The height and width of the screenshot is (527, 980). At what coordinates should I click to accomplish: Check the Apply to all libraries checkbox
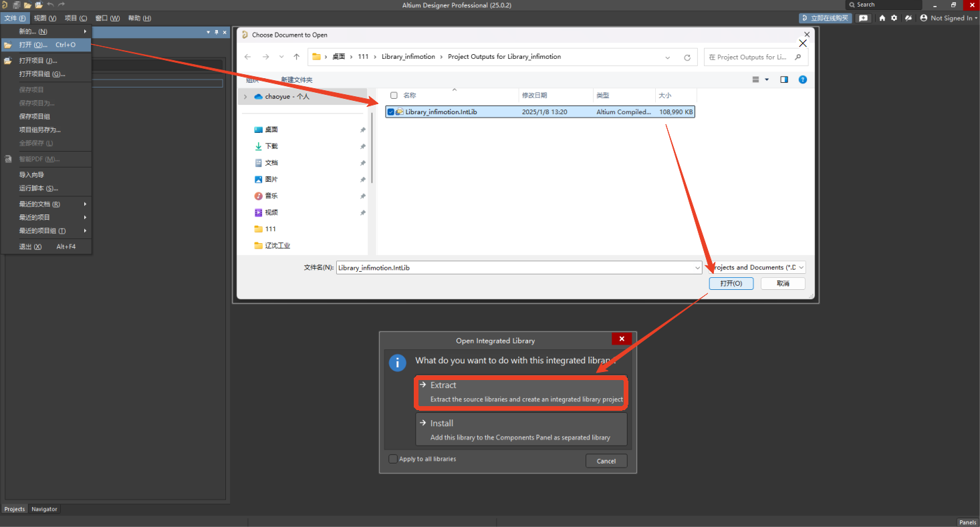(393, 459)
